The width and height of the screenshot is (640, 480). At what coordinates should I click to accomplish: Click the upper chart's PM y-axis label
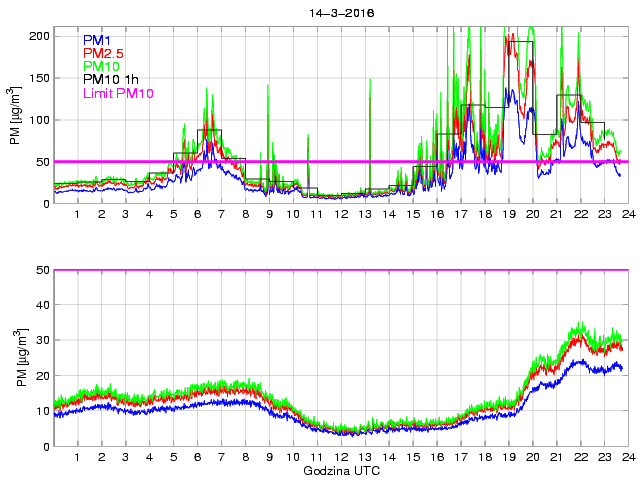14,115
